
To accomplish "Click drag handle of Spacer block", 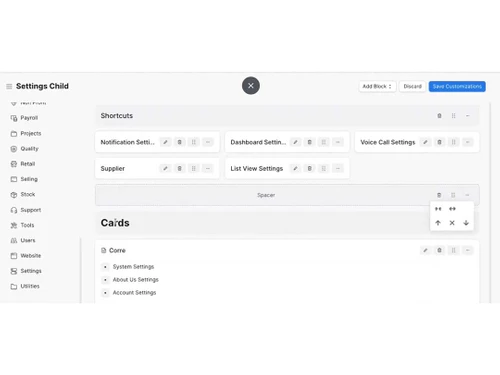I will pos(453,195).
